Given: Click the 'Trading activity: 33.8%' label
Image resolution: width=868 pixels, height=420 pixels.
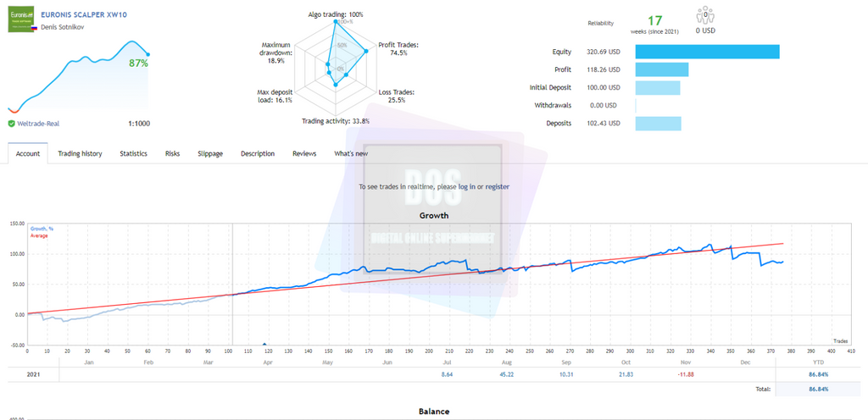Looking at the screenshot, I should 336,121.
